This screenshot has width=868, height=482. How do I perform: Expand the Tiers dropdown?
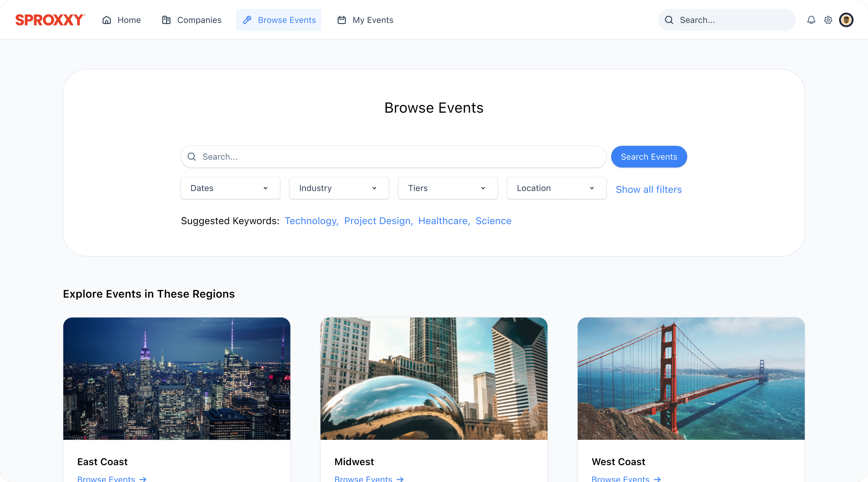tap(448, 188)
